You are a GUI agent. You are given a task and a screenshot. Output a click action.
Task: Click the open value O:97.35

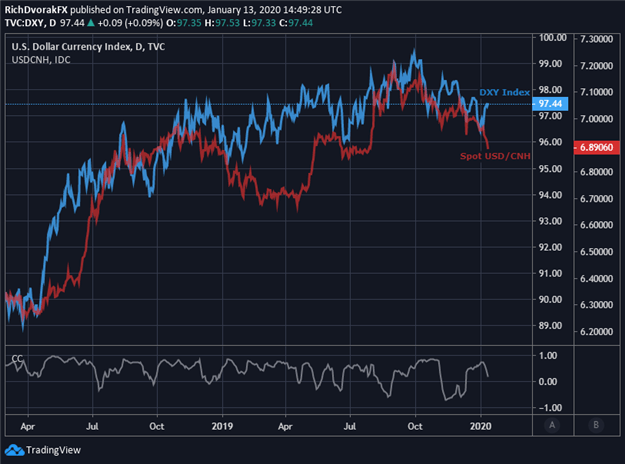(x=184, y=23)
